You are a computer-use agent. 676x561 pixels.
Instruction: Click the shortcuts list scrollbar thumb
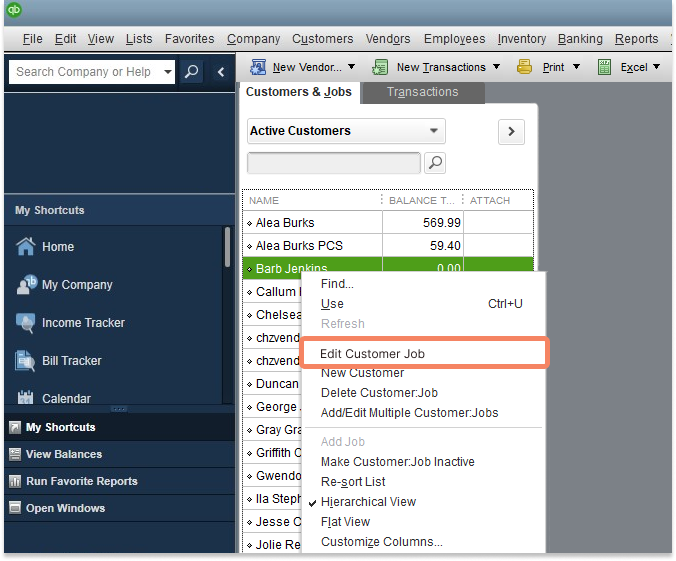pos(227,247)
